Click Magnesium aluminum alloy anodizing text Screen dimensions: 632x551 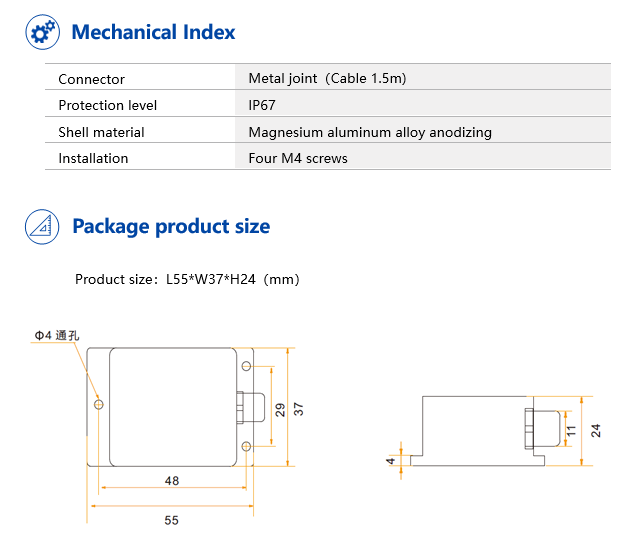[x=370, y=132]
